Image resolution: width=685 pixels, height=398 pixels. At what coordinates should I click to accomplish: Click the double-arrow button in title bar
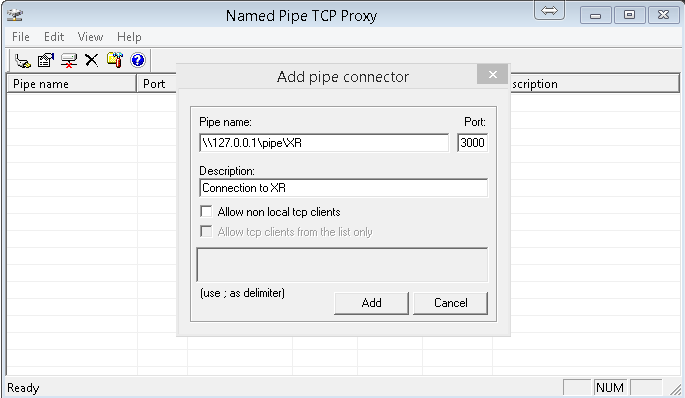(x=549, y=10)
